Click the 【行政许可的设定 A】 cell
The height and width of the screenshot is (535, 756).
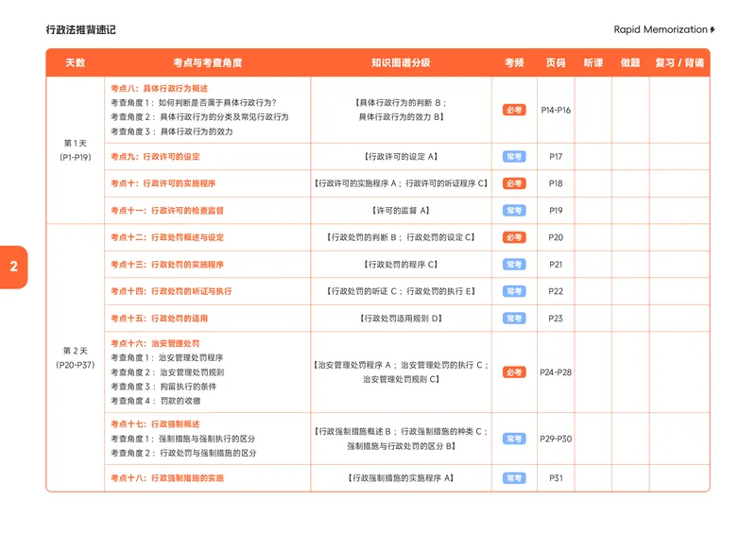pos(401,157)
